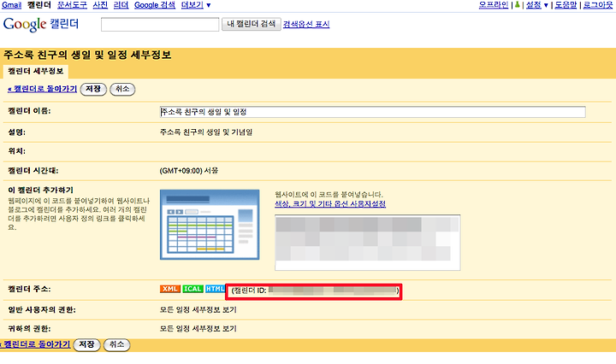Click the bottom 취소 button
This screenshot has height=364, width=616.
116,344
